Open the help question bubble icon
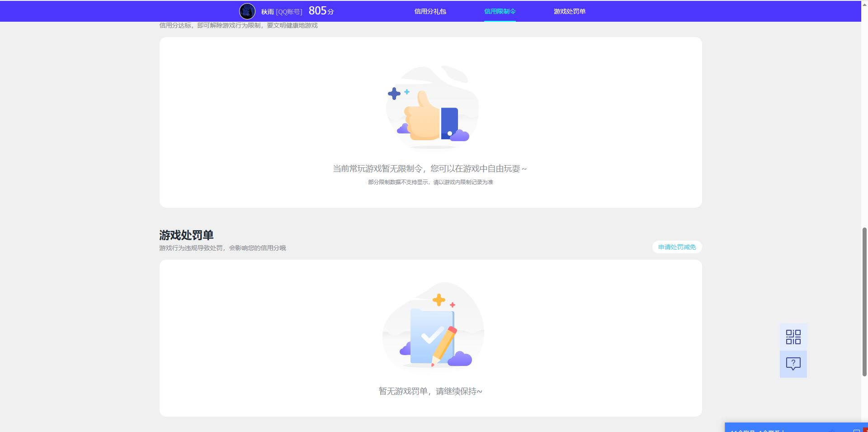 click(793, 364)
